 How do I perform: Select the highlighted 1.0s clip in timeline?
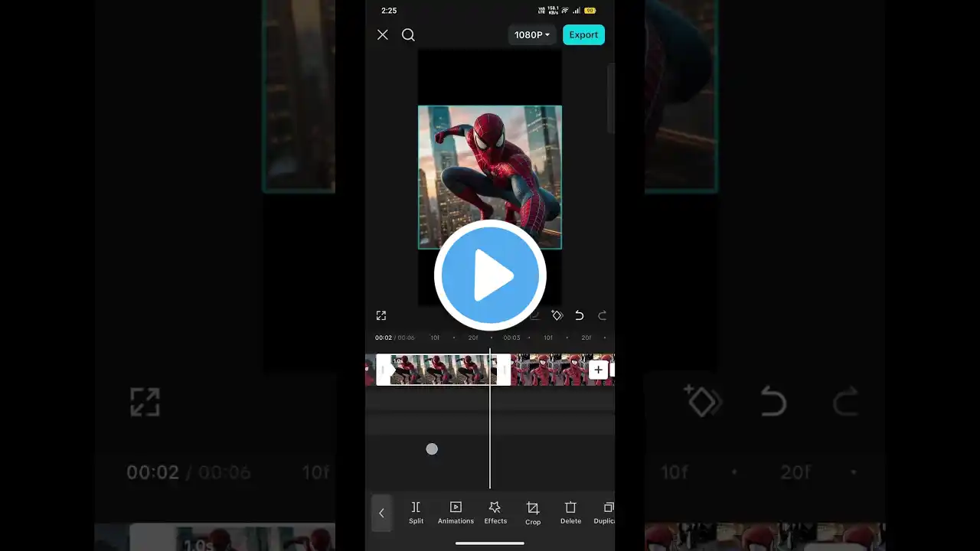click(443, 370)
